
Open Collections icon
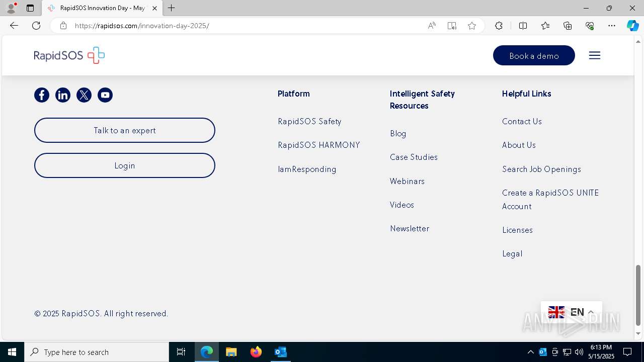click(x=568, y=26)
